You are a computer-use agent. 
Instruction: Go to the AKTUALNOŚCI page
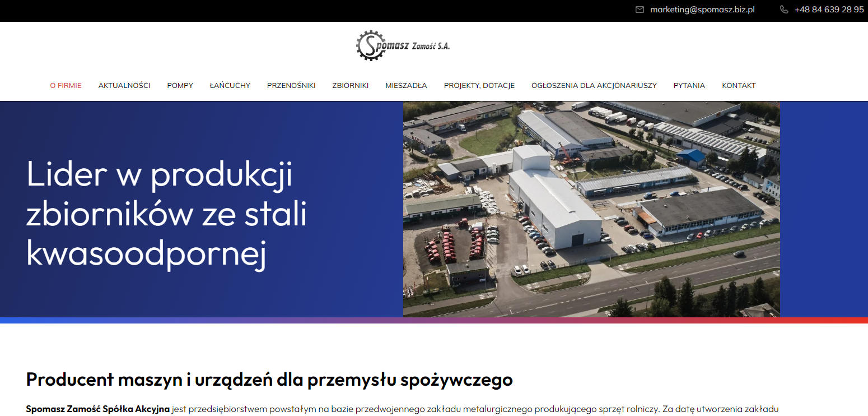click(124, 86)
